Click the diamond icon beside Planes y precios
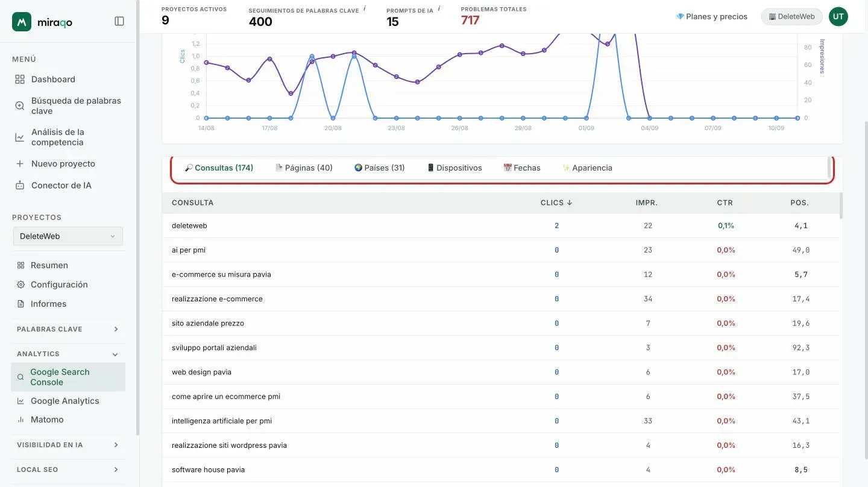Image resolution: width=868 pixels, height=487 pixels. pos(680,17)
